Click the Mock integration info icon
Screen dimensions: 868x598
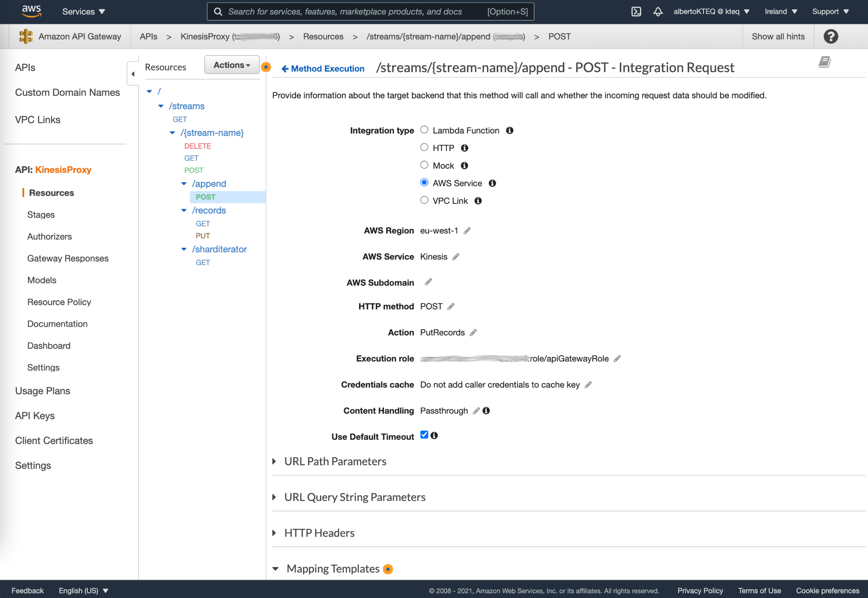coord(465,166)
